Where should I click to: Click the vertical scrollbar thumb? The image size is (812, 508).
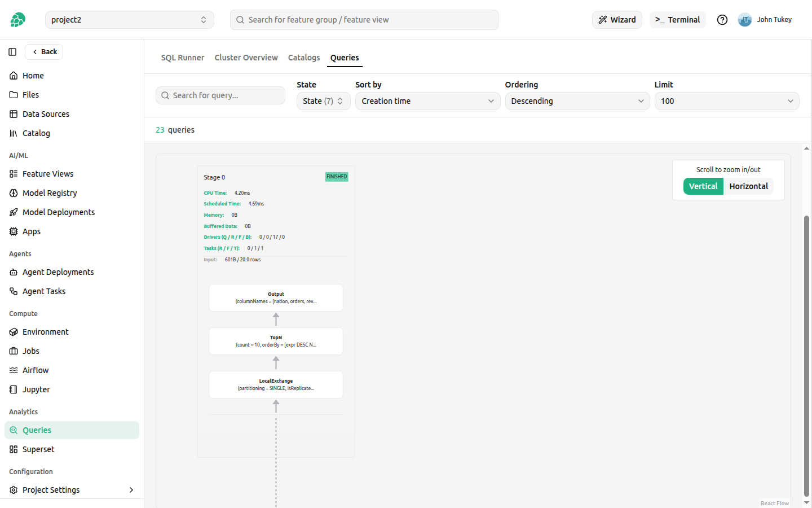[x=806, y=356]
